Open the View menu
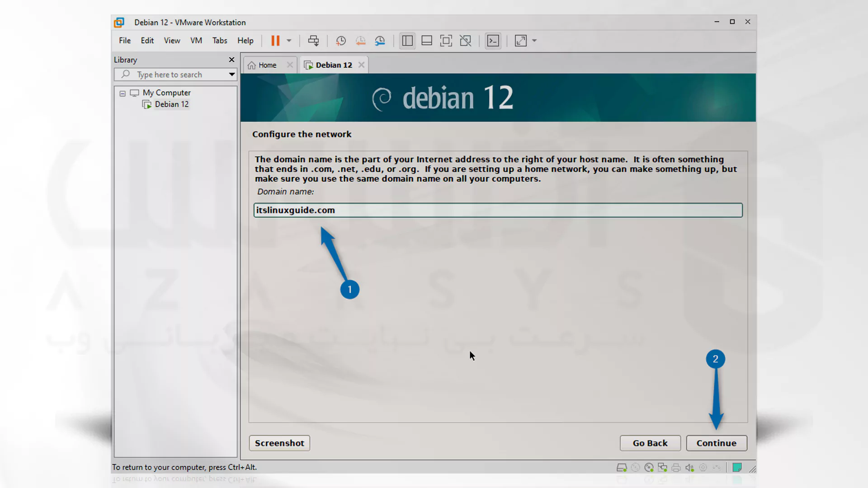 point(172,41)
